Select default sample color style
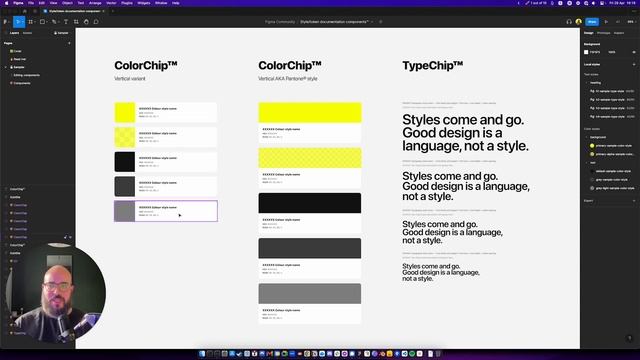 click(x=611, y=171)
